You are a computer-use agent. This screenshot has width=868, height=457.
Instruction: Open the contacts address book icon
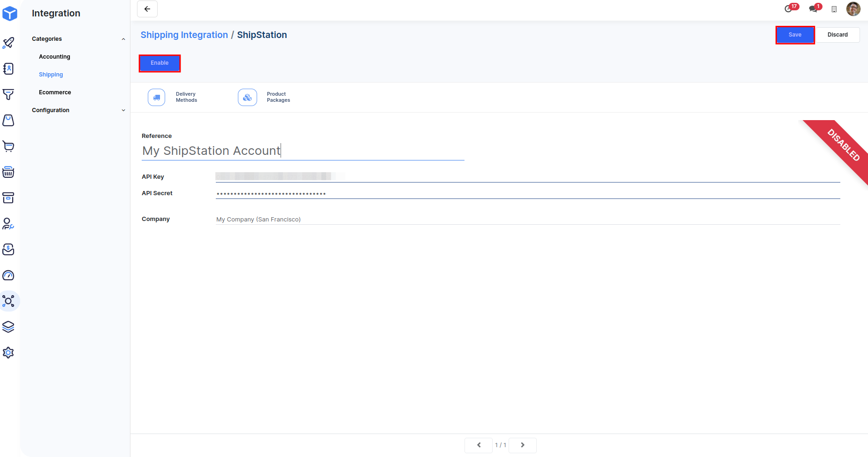click(8, 69)
